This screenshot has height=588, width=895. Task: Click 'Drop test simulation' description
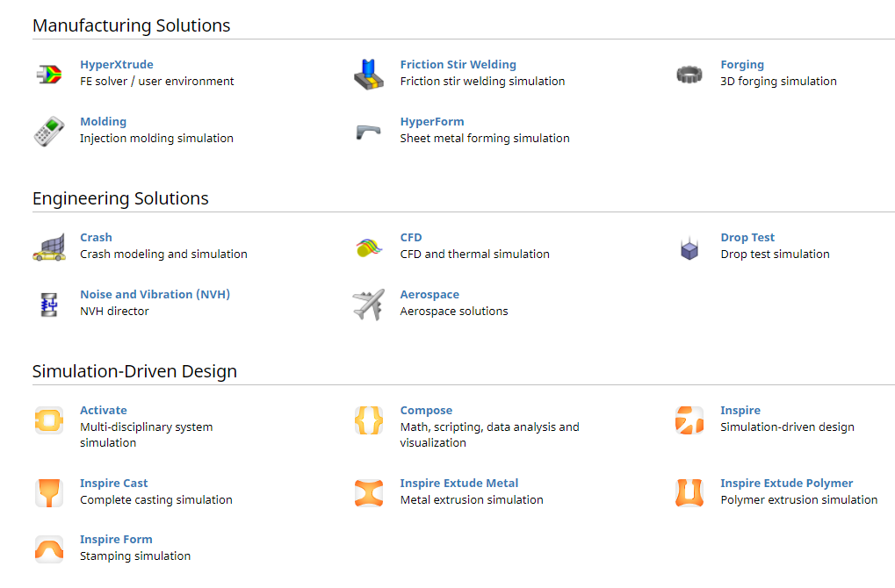click(x=775, y=254)
